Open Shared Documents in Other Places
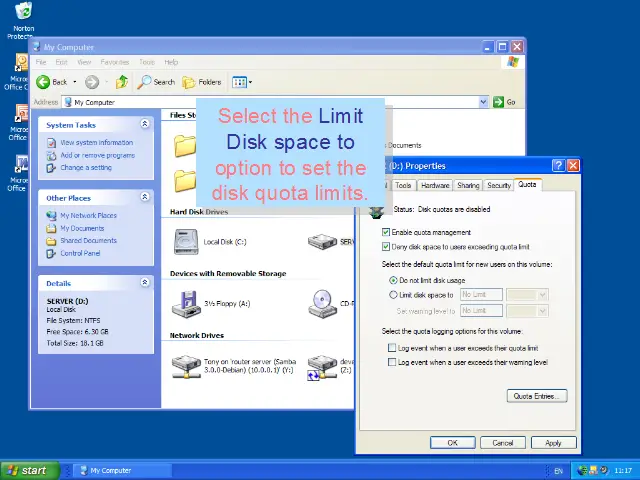The image size is (640, 480). (89, 240)
